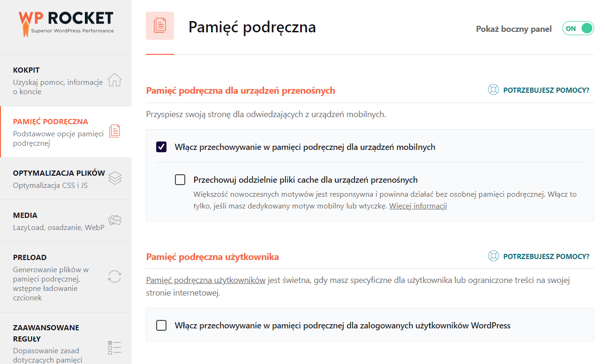Click the WP Rocket logo
Screen dimensions: 605x364
tap(66, 22)
